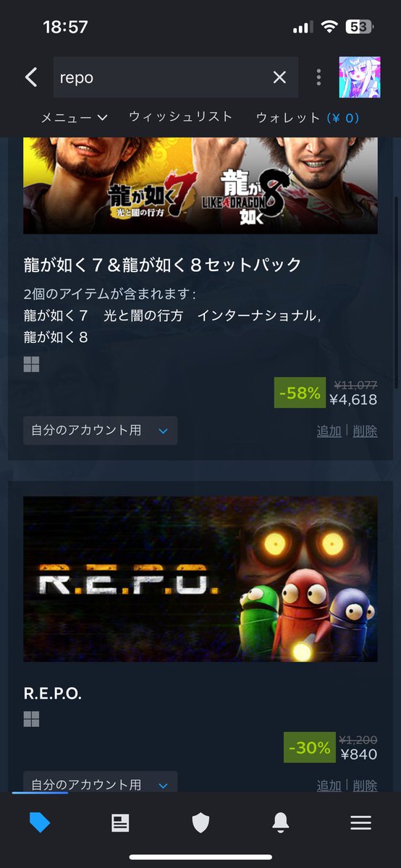The height and width of the screenshot is (868, 401).
Task: Open the R.E.P.O. game banner image
Action: point(200,579)
